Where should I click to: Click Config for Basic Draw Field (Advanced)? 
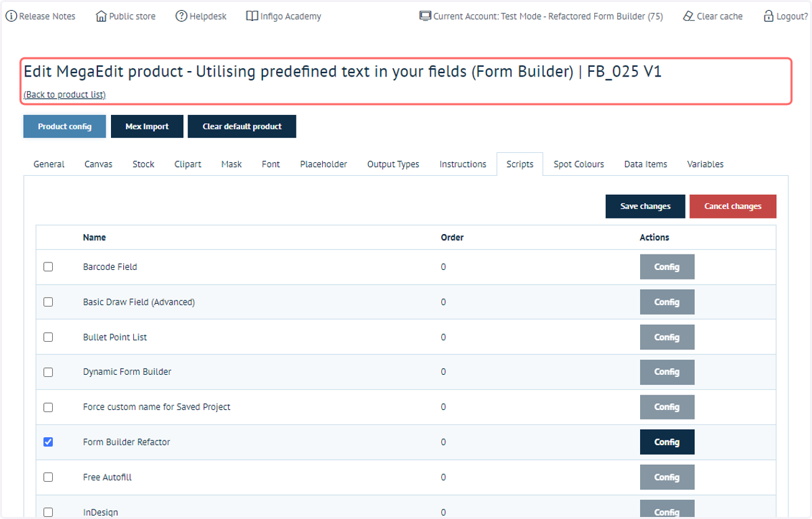(667, 302)
